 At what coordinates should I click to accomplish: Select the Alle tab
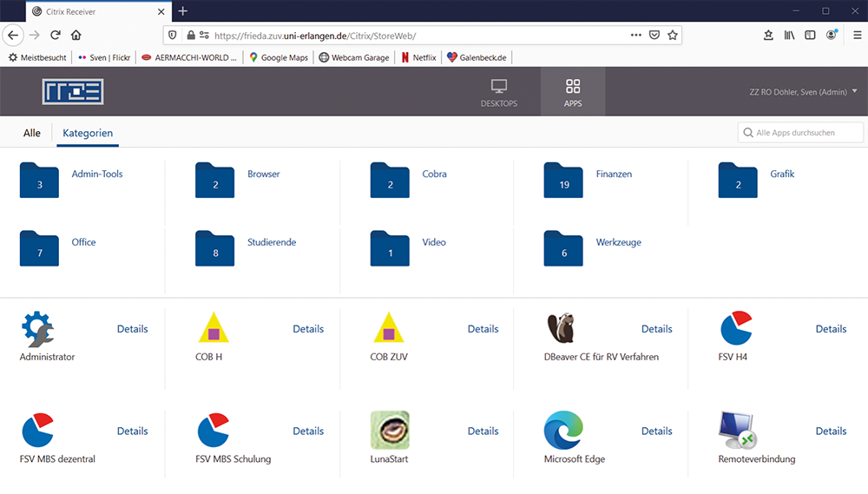tap(32, 133)
